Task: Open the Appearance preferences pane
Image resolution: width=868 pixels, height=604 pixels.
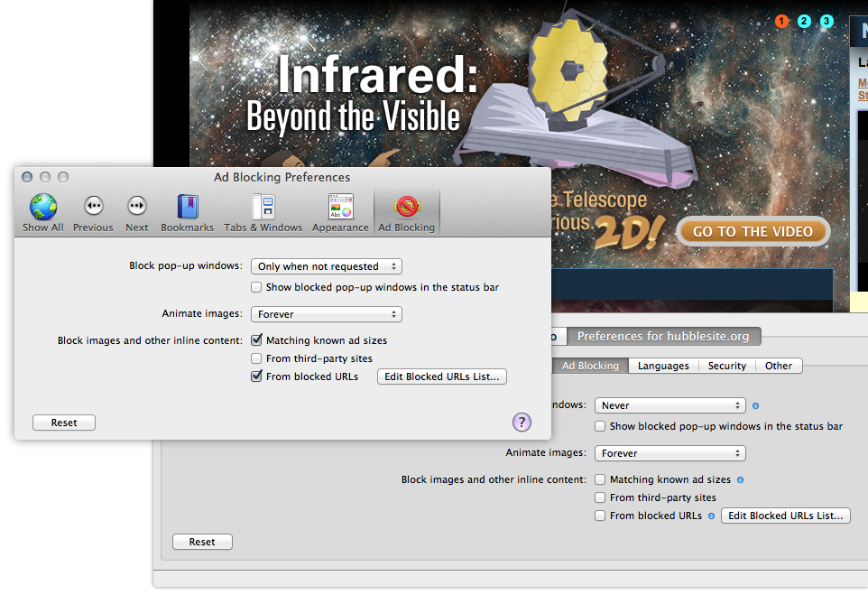Action: coord(340,208)
